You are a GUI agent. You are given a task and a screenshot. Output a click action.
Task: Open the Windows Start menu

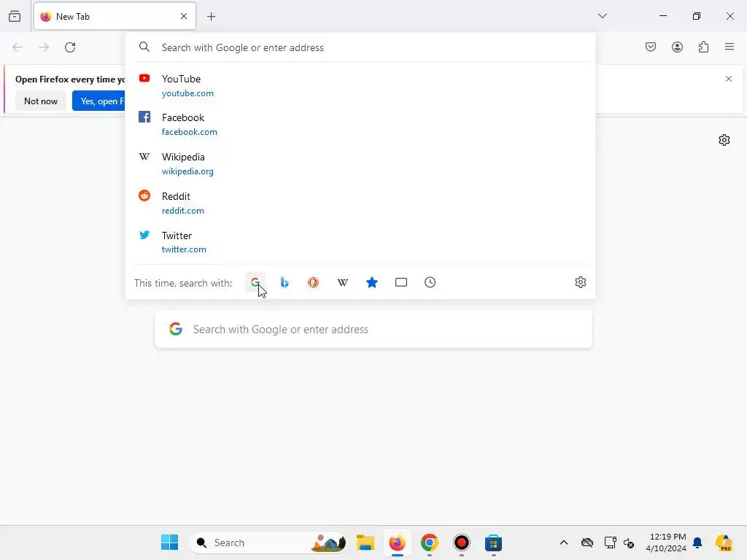point(169,542)
